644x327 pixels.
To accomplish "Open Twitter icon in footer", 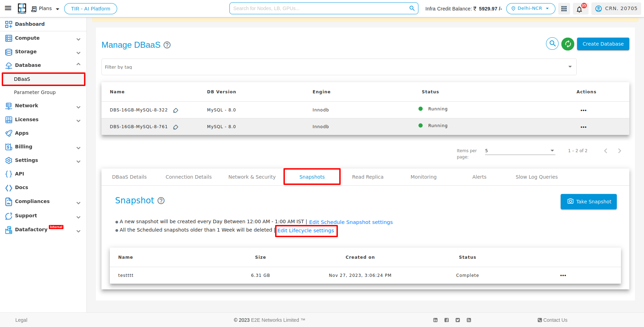I will 458,320.
